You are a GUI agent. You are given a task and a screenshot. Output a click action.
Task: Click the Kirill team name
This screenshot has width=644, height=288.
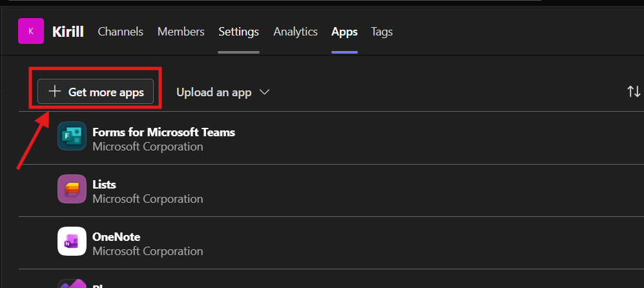click(x=68, y=32)
